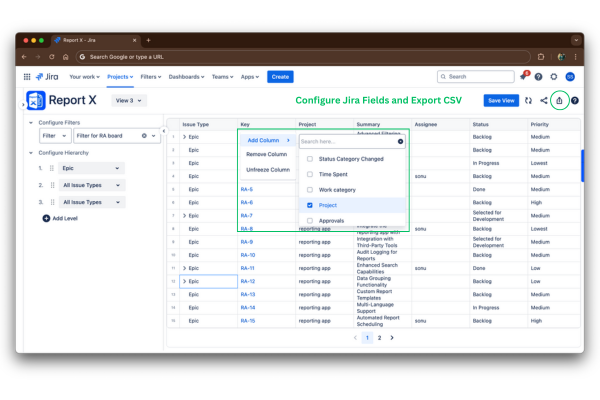
Task: Open the Your work menu
Action: point(85,77)
